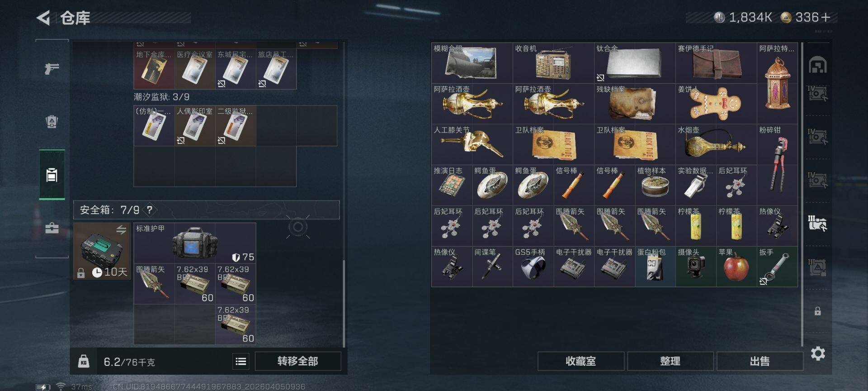Click the locked storage slot padlock icon

point(817,311)
